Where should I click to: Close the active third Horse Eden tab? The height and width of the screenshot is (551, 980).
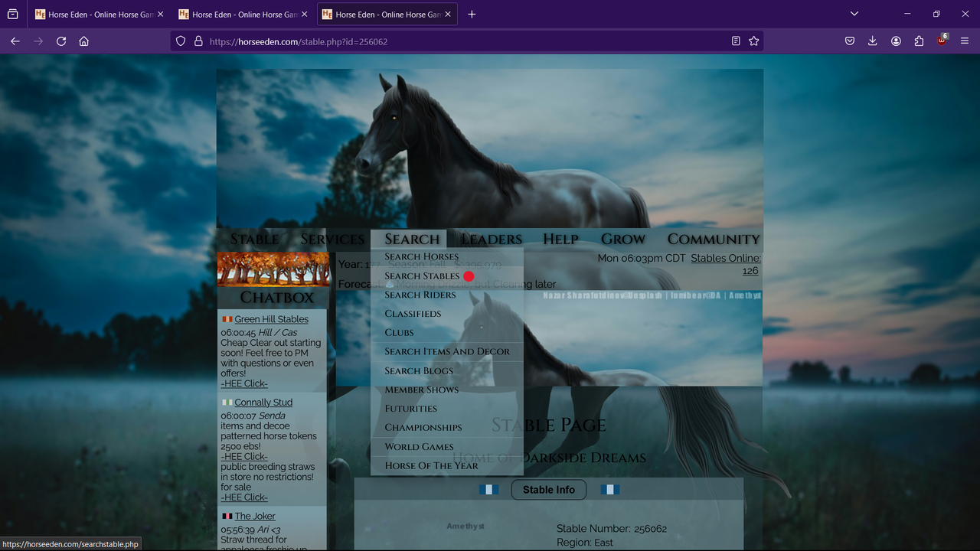[x=447, y=14]
